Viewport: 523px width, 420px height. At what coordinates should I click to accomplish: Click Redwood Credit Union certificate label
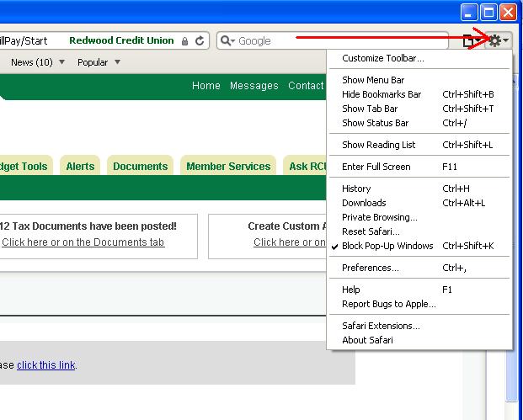pyautogui.click(x=121, y=40)
